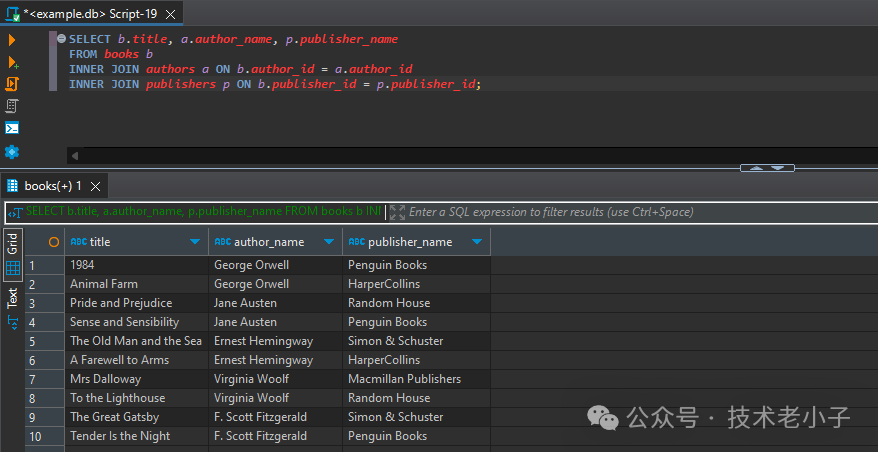Open the SQL console terminal icon
Screen dimensions: 878x452
point(12,128)
